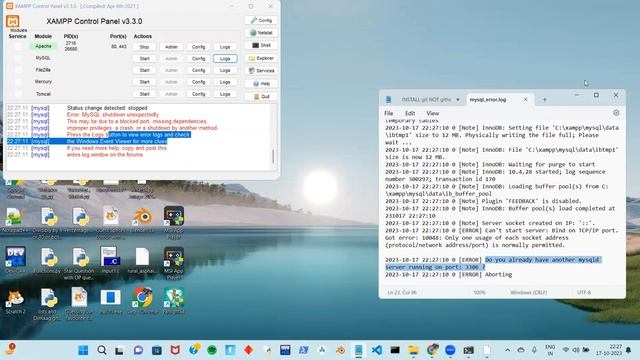Open Apache Config button
Viewport: 640px width, 360px height.
(x=198, y=47)
